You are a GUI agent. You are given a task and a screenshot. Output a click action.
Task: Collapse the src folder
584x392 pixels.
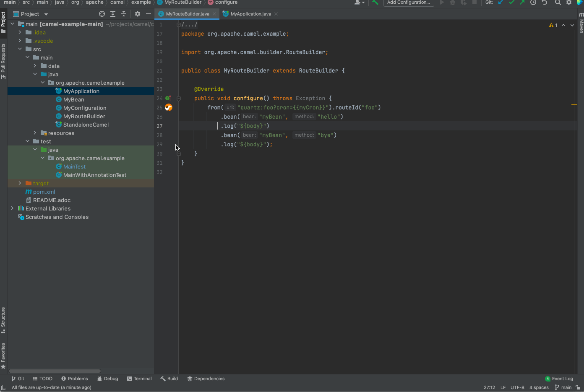point(20,49)
